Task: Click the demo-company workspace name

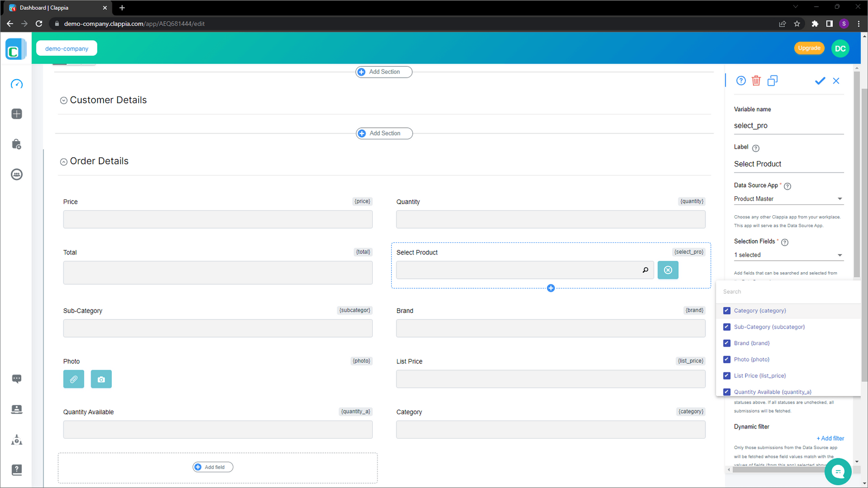Action: tap(66, 48)
